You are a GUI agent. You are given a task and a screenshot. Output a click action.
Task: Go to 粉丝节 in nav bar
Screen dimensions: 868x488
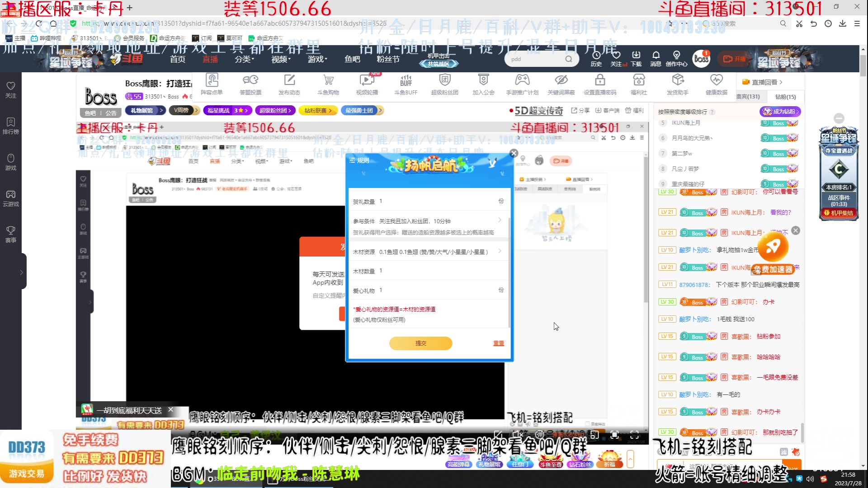tap(388, 59)
